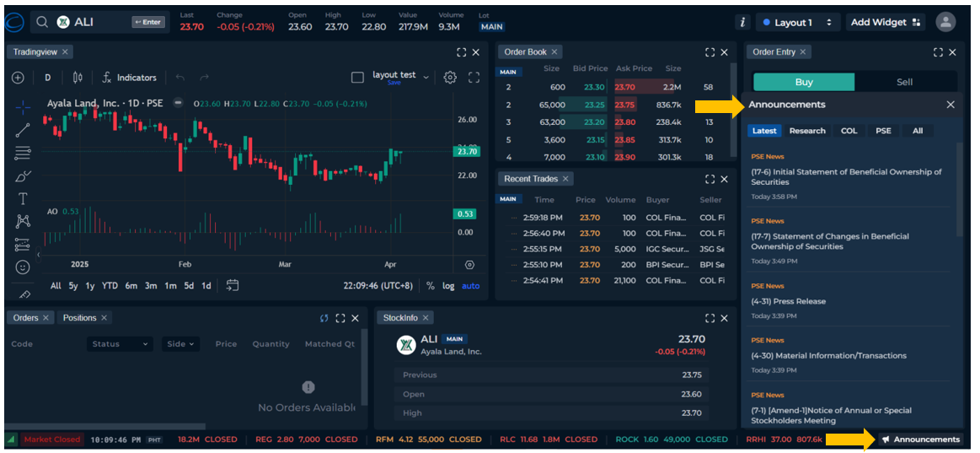Open the candlestick chart style menu
This screenshot has height=453, width=980.
78,78
